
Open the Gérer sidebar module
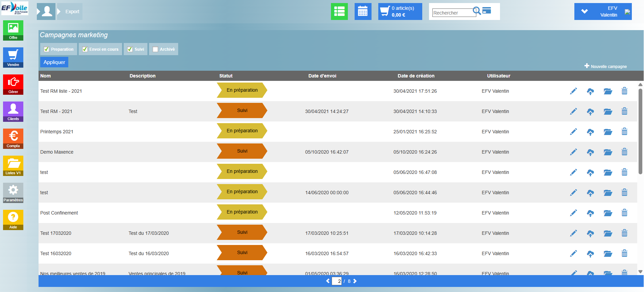pos(13,85)
